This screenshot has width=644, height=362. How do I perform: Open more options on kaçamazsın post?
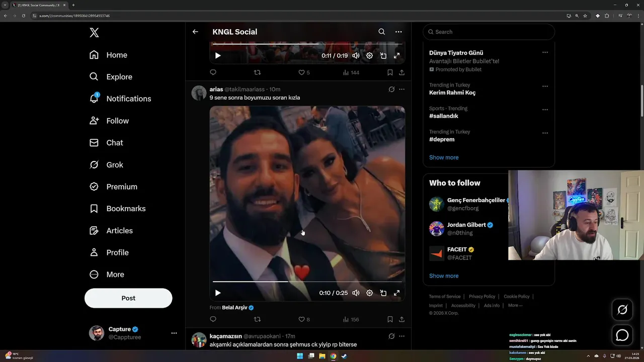tap(401, 336)
